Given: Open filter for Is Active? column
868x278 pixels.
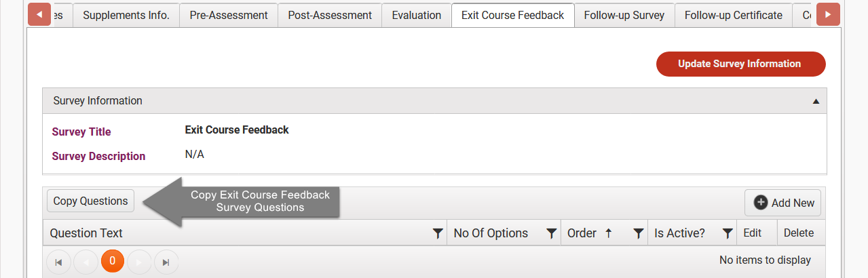Looking at the screenshot, I should pos(728,233).
